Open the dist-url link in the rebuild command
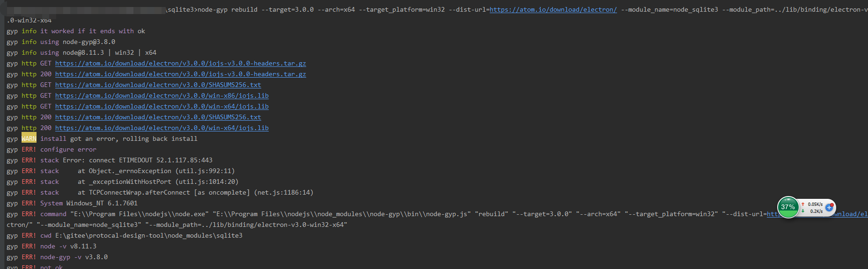This screenshot has height=269, width=868. click(553, 9)
